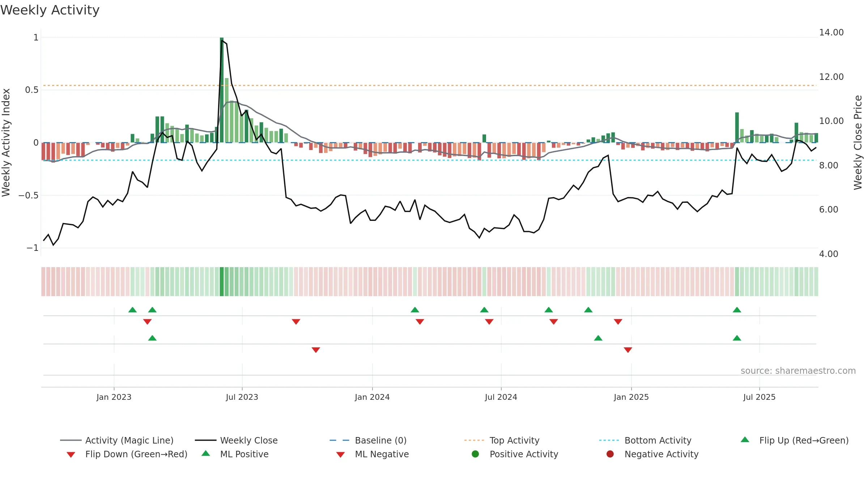868x488 pixels.
Task: Toggle Baseline (0) legend entry
Action: tap(368, 440)
